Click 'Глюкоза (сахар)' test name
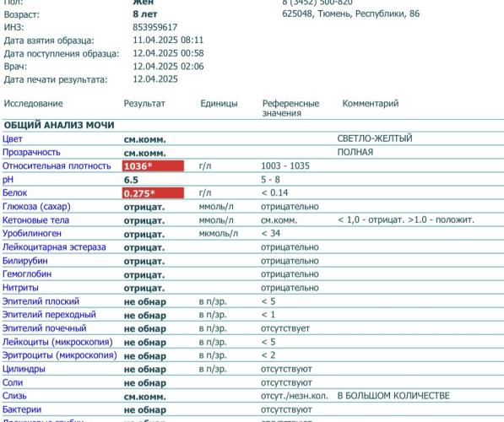The width and height of the screenshot is (504, 422). pos(36,206)
